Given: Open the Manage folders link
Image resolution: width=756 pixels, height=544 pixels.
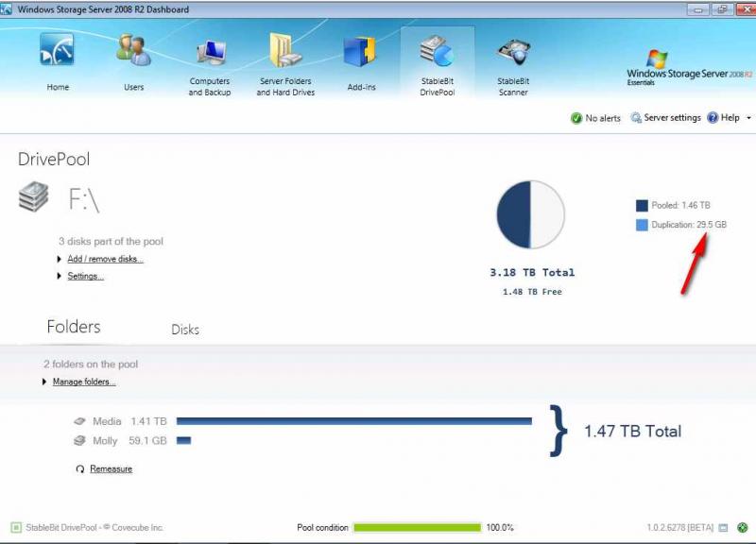Looking at the screenshot, I should (x=84, y=382).
